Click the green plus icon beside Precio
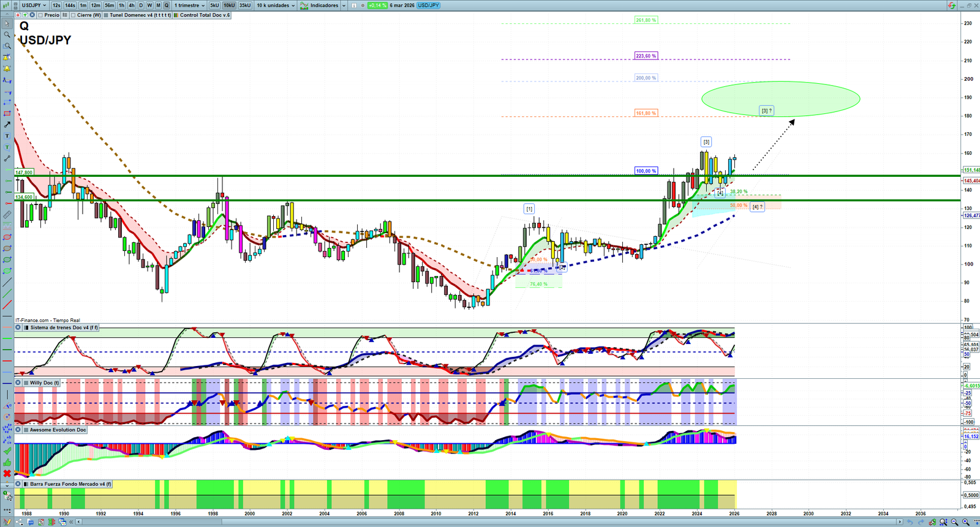 click(25, 15)
